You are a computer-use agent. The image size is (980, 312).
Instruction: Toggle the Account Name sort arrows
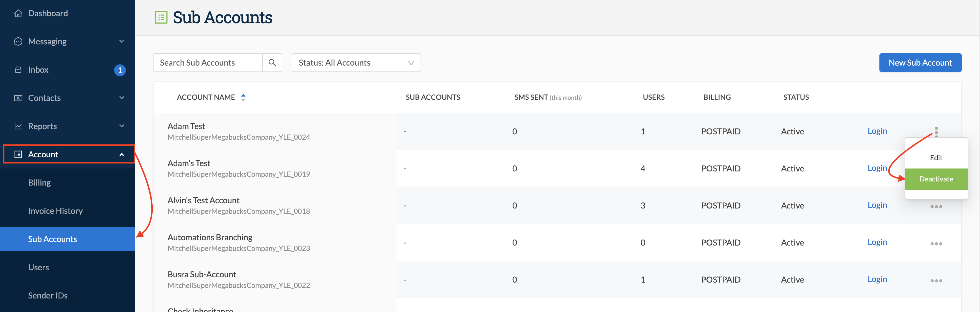pyautogui.click(x=243, y=97)
